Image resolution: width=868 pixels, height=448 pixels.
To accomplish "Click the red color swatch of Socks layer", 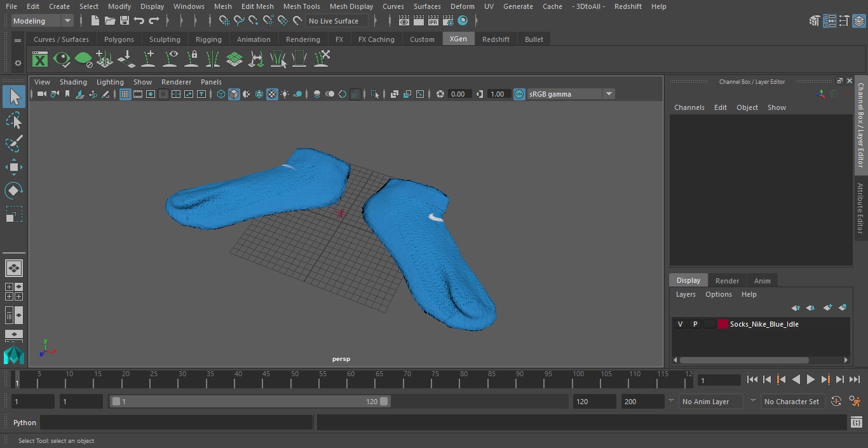I will click(x=723, y=324).
